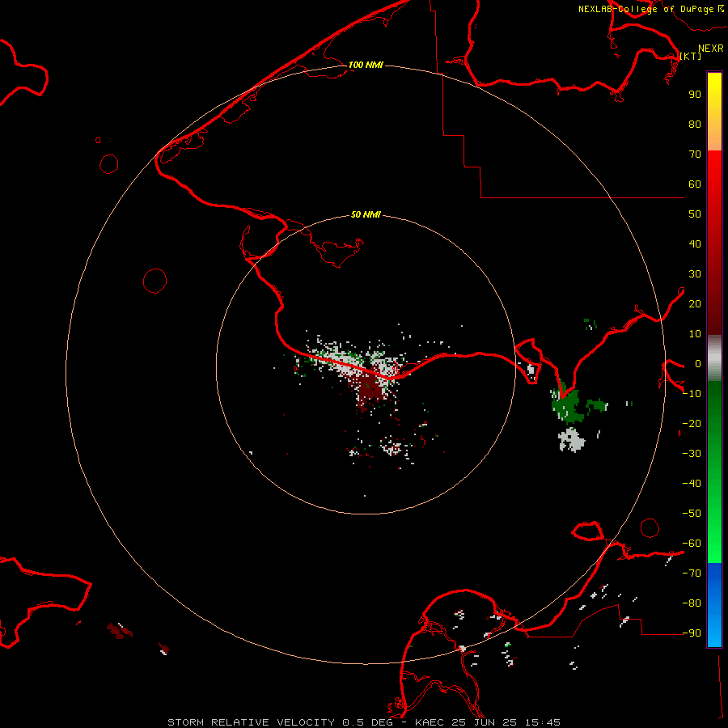Click the 20 value on velocity scale

point(695,303)
